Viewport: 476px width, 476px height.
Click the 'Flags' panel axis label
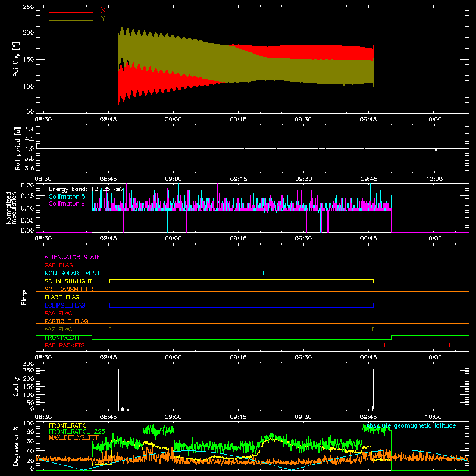tap(24, 297)
